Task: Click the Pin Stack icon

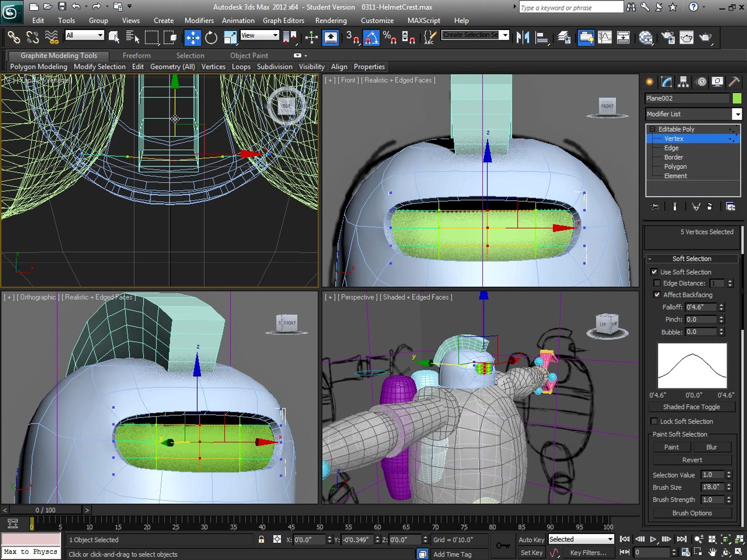Action: tap(655, 206)
